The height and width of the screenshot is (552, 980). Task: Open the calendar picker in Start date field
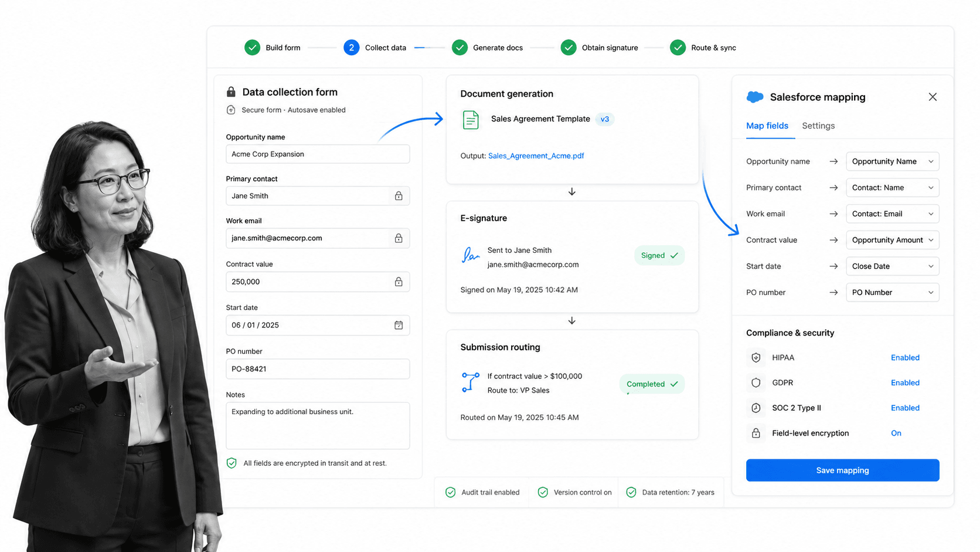[x=399, y=325]
